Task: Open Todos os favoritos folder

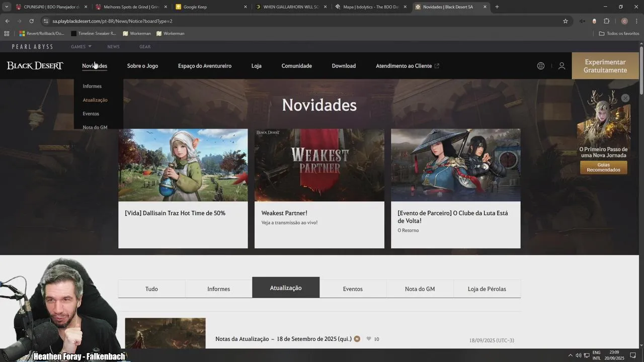Action: [619, 33]
